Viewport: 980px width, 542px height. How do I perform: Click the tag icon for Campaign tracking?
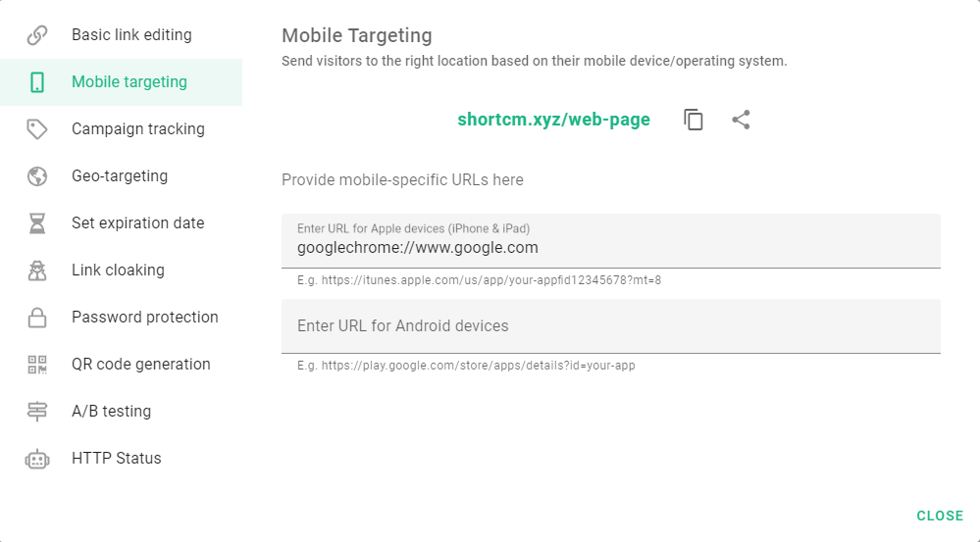click(37, 129)
